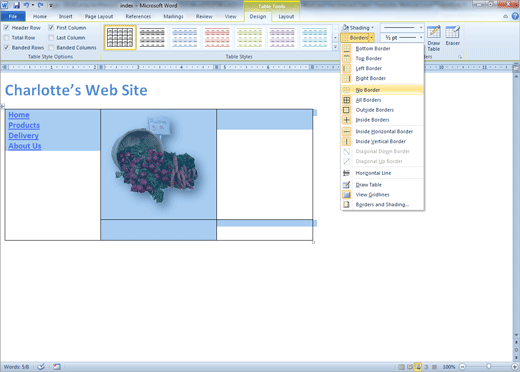Click the Save icon in quick access toolbar
This screenshot has height=372, width=520.
click(x=16, y=5)
